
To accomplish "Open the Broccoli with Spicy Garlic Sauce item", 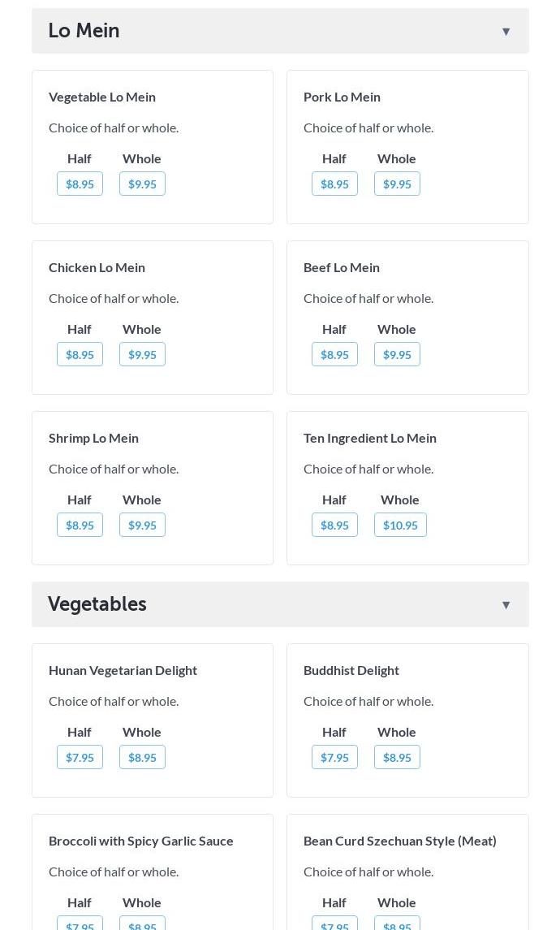I will coord(141,841).
